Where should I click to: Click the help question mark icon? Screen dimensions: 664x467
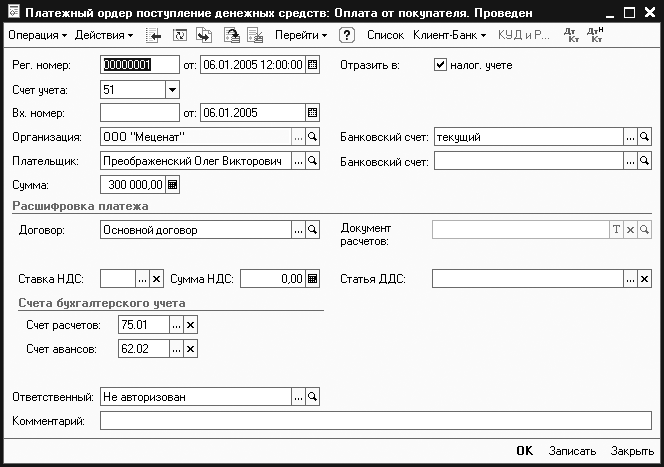coord(347,35)
